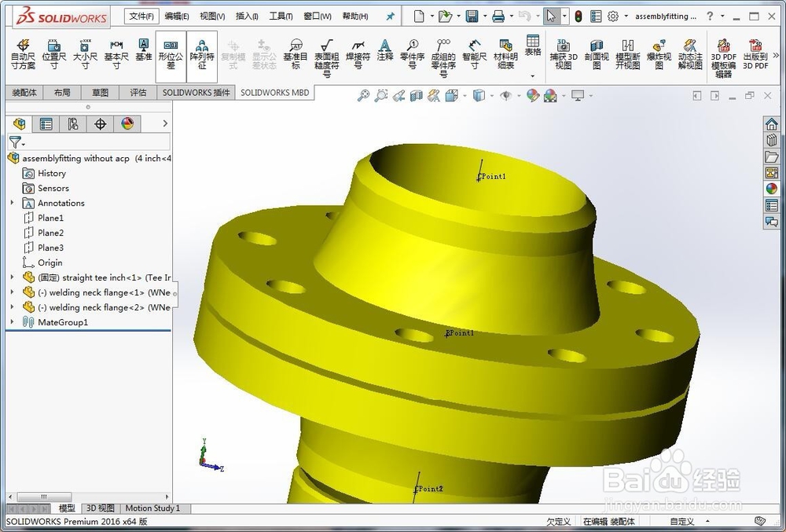The image size is (786, 532).
Task: Select the Smart Dimension tool (智能尺寸)
Action: [x=474, y=55]
